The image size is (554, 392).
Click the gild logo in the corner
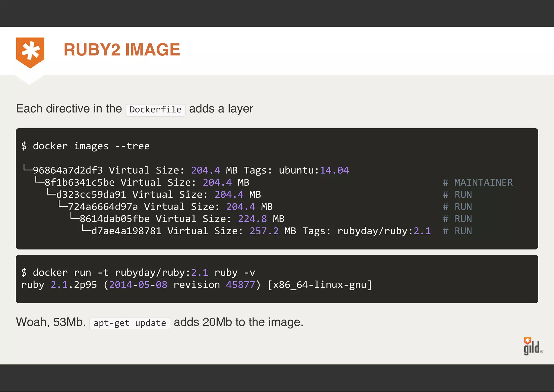533,346
